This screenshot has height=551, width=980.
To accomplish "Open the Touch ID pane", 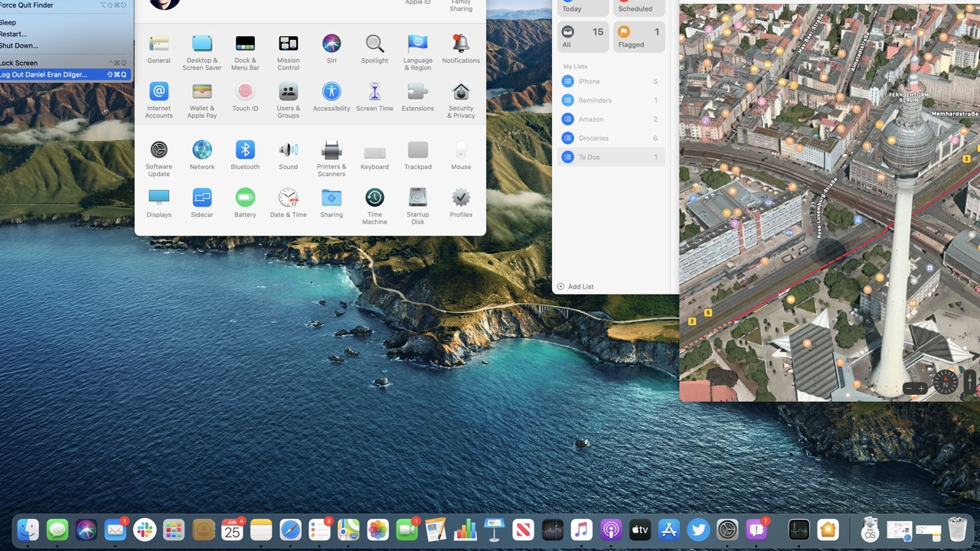I will (x=245, y=93).
